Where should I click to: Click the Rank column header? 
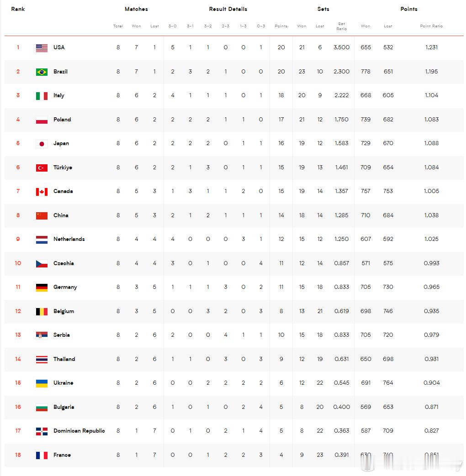[x=18, y=9]
